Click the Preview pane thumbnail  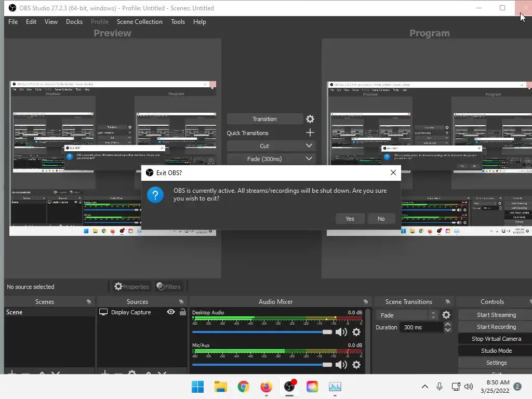pos(113,158)
